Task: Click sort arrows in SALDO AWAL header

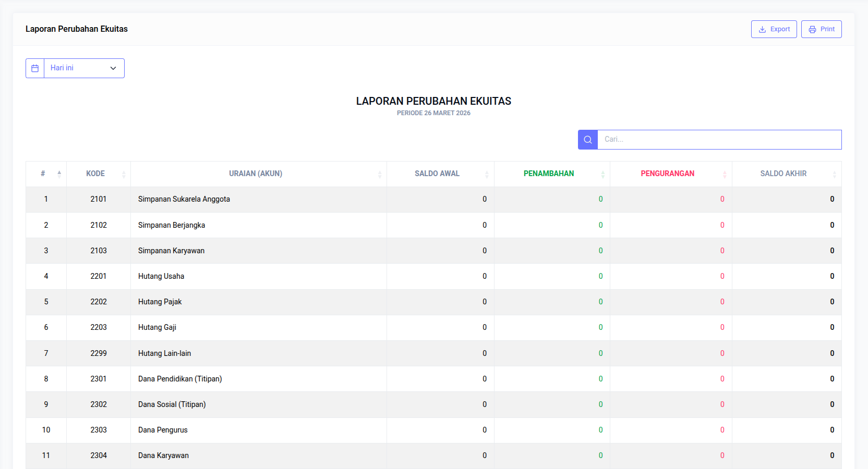Action: tap(487, 175)
